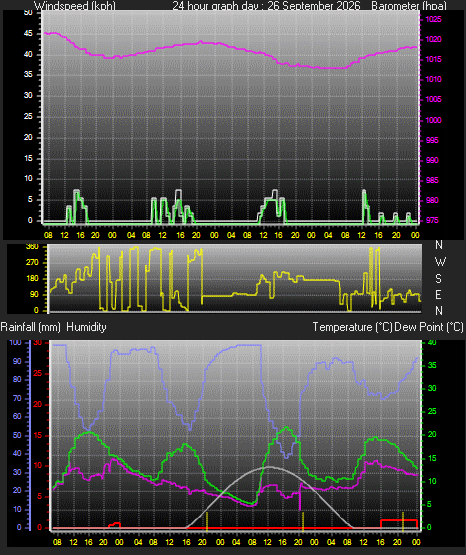Select the Dew Point (°C) label

[x=429, y=327]
